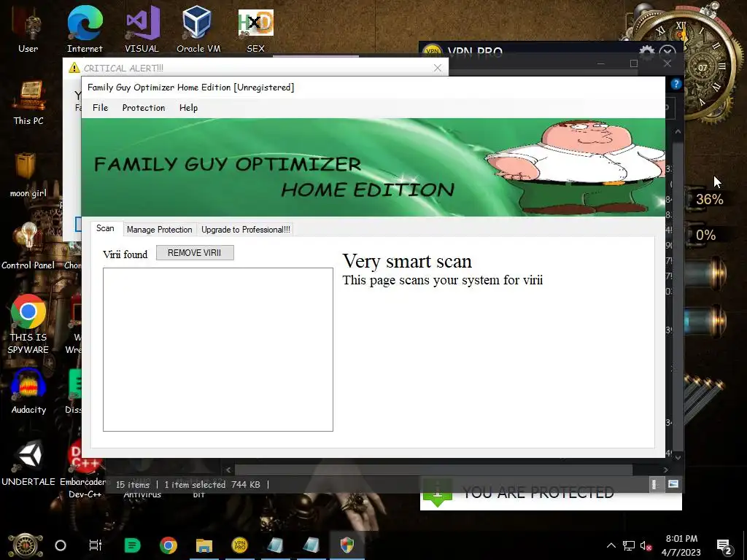
Task: Click the blue help question mark icon
Action: (x=676, y=84)
